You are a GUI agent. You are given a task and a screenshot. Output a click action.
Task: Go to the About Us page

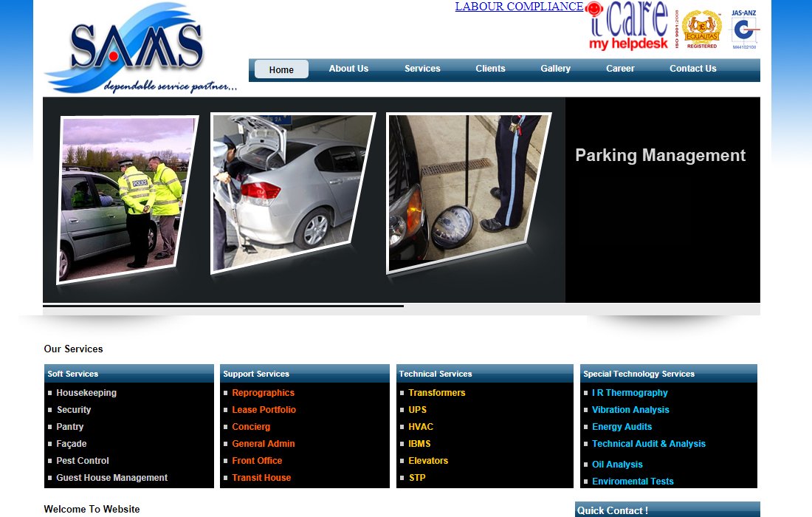click(x=348, y=69)
